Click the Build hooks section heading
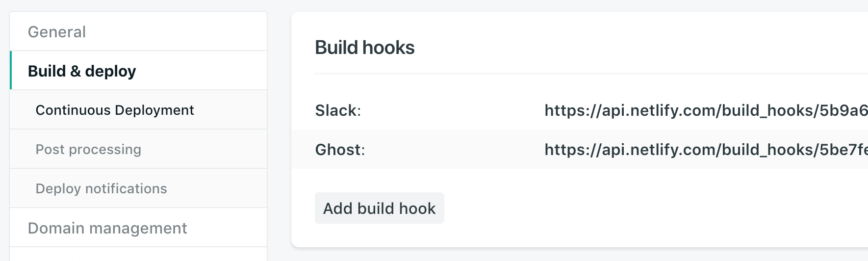Image resolution: width=868 pixels, height=261 pixels. (365, 48)
